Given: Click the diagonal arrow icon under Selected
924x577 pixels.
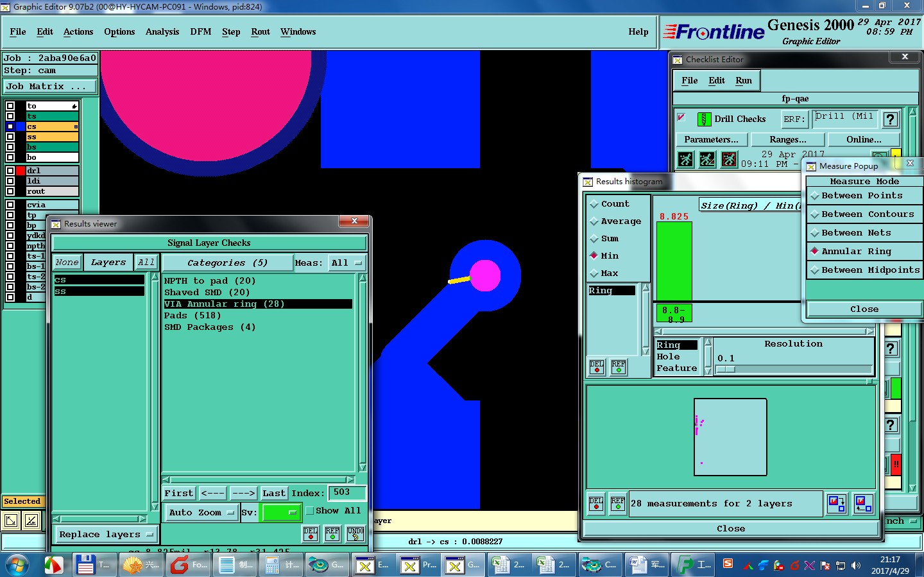Looking at the screenshot, I should [11, 521].
